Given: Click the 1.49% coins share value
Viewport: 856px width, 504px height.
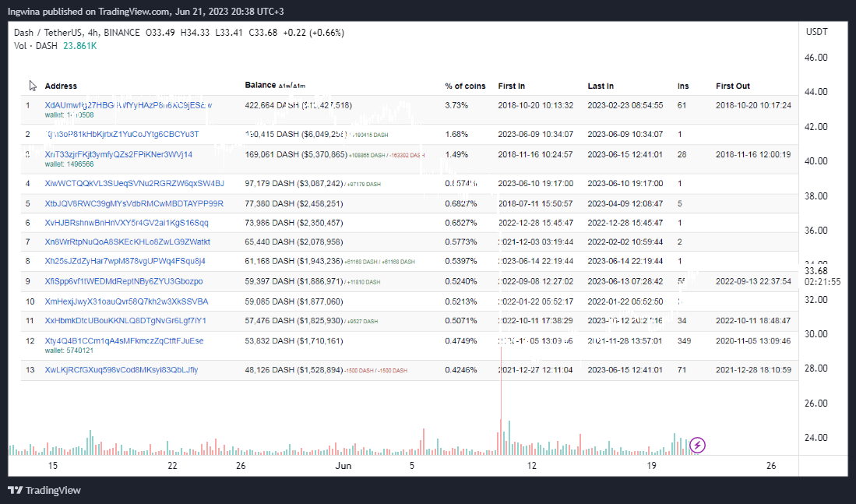Looking at the screenshot, I should click(x=456, y=154).
